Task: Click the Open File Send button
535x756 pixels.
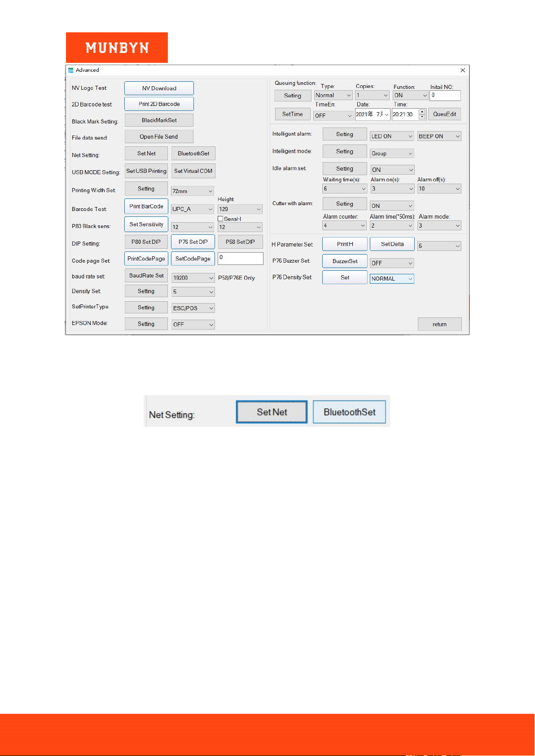Action: pos(159,136)
